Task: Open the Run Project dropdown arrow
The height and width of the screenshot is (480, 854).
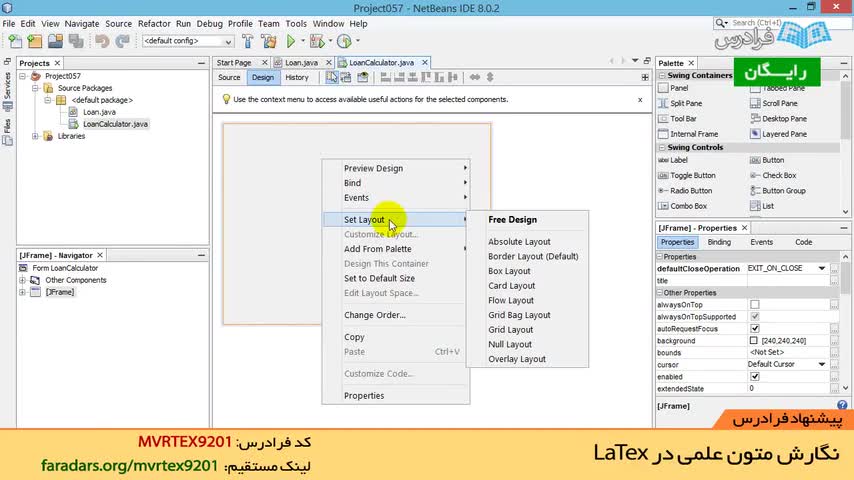Action: point(303,41)
